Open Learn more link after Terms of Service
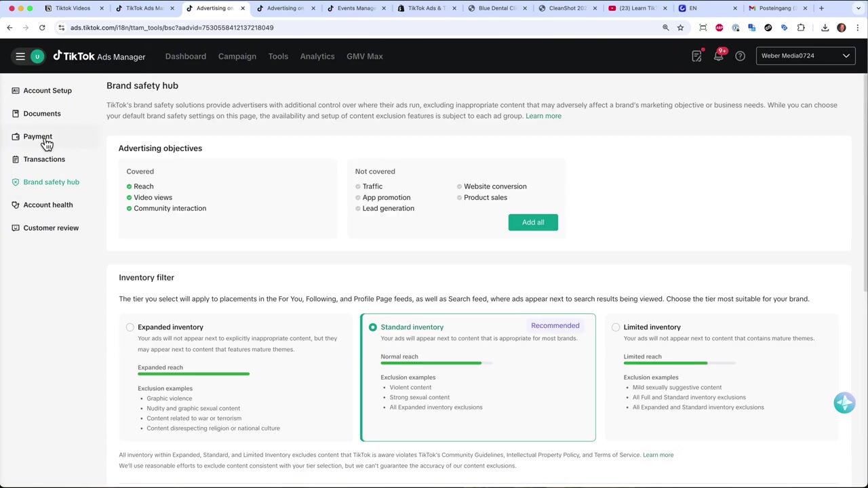 658,455
